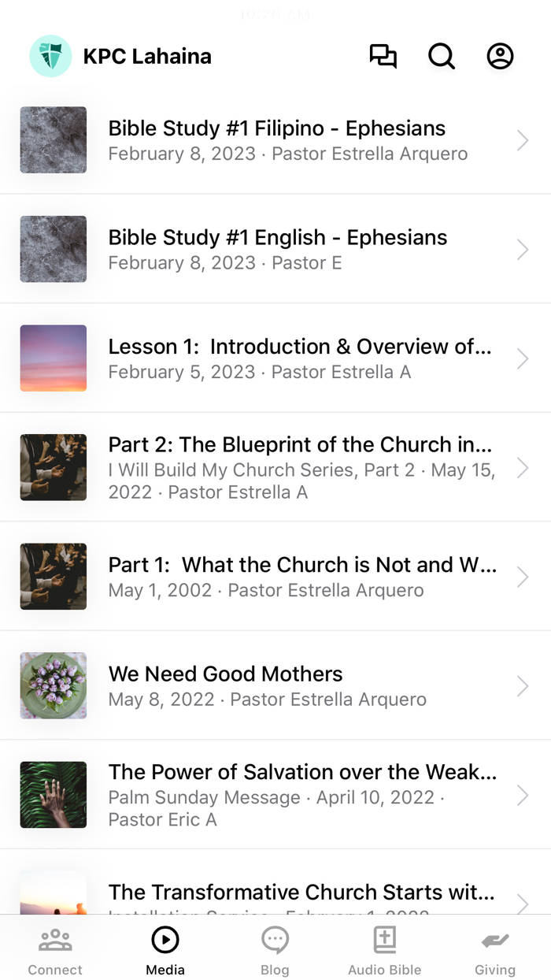Tap the flower plate thumbnail image
This screenshot has height=980, width=551.
(53, 685)
